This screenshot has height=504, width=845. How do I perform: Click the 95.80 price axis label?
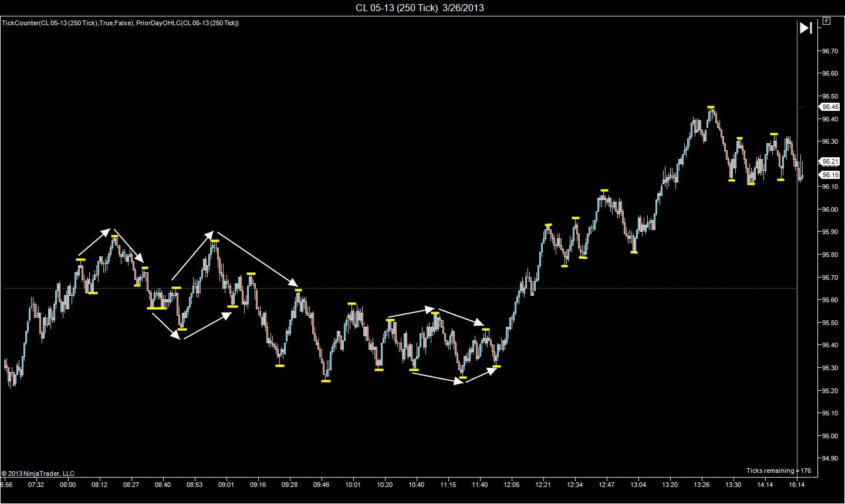pyautogui.click(x=830, y=255)
